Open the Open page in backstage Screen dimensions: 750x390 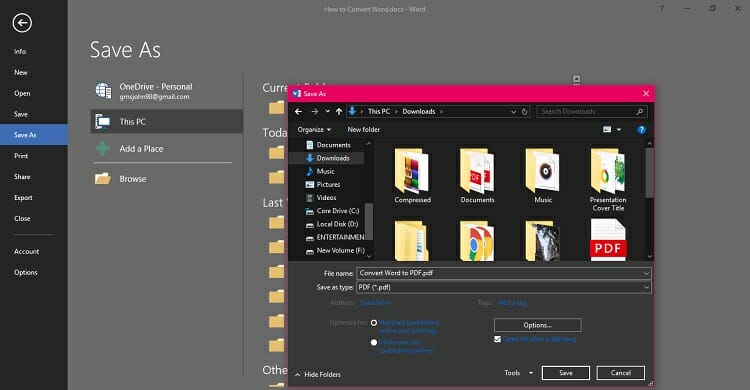[x=22, y=93]
